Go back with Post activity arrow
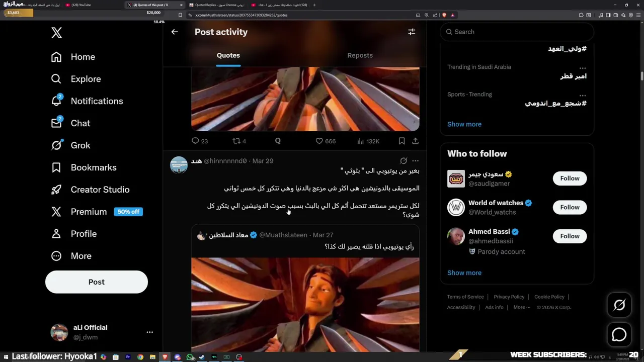 175,32
